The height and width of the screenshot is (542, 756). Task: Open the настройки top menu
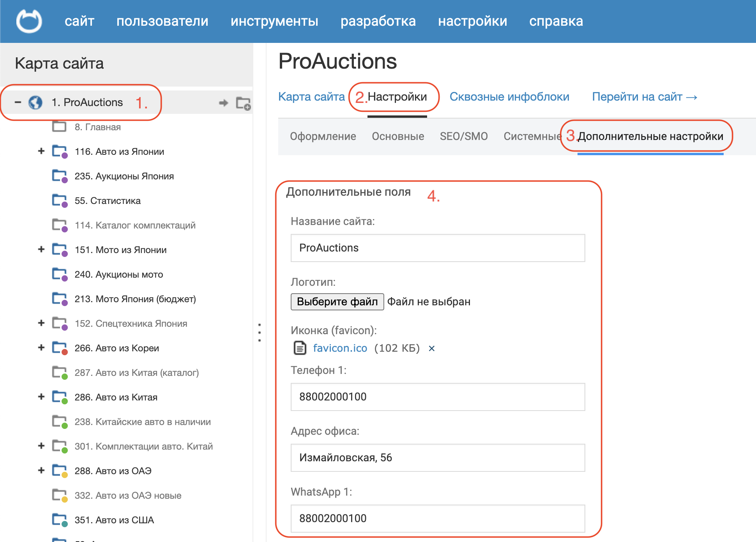(x=472, y=21)
